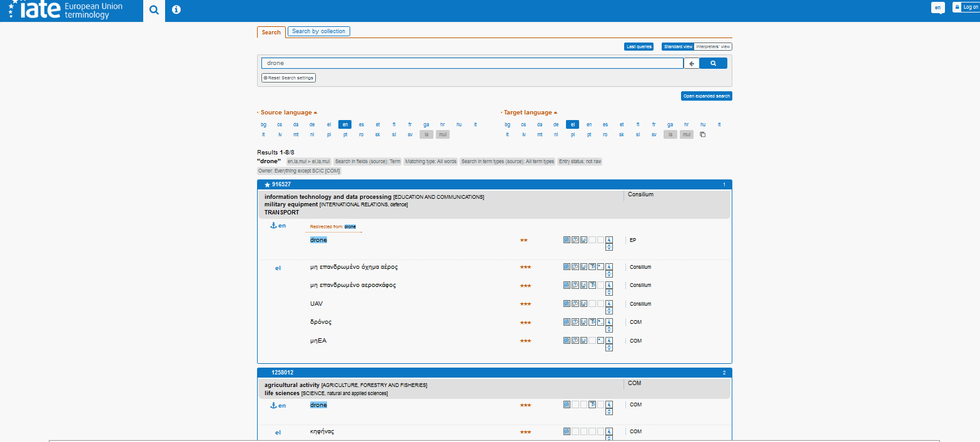Click Reset Search settings
The image size is (980, 442).
(288, 78)
